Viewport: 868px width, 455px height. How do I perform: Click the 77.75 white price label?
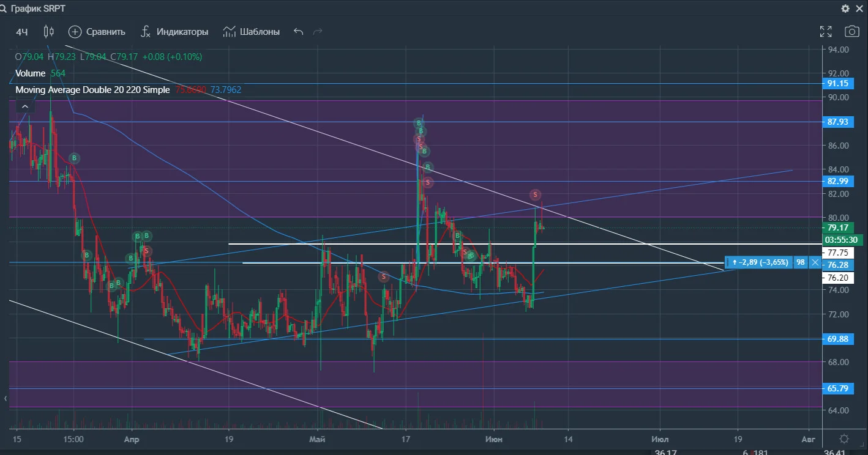837,253
